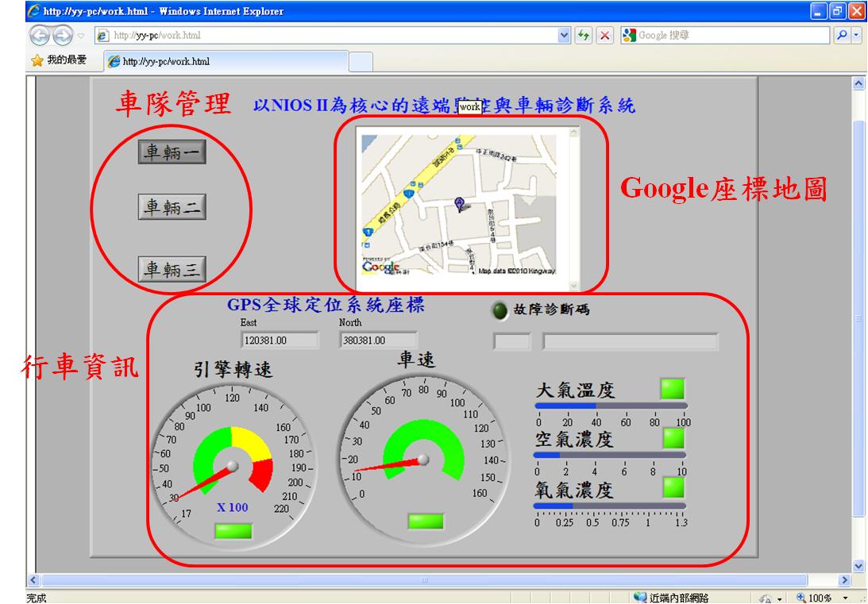Refresh the page with the green arrows icon
Image resolution: width=868 pixels, height=604 pixels.
coord(583,36)
